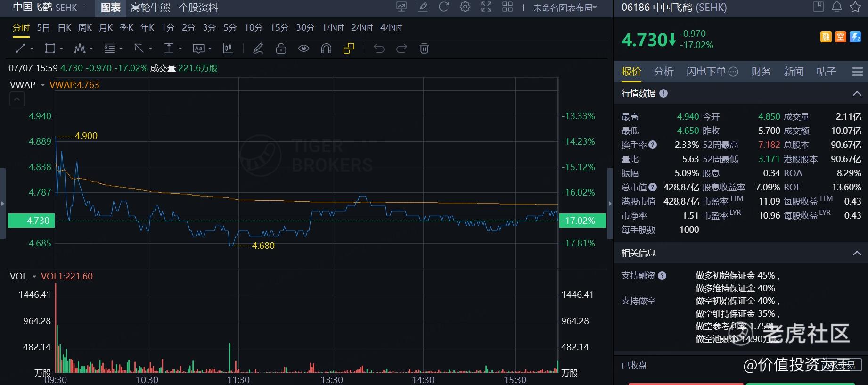Image resolution: width=868 pixels, height=385 pixels.
Task: Select the arrow marker drawing tool
Action: (x=139, y=49)
